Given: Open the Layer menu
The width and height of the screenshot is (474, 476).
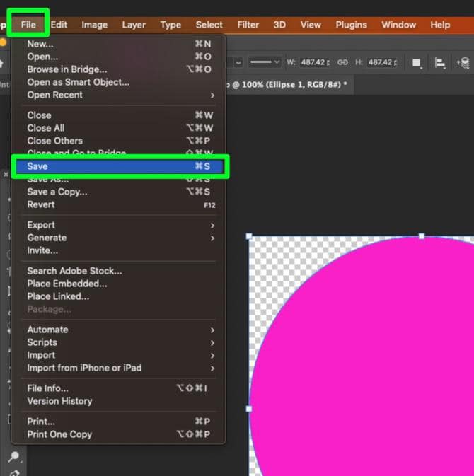Looking at the screenshot, I should click(134, 25).
